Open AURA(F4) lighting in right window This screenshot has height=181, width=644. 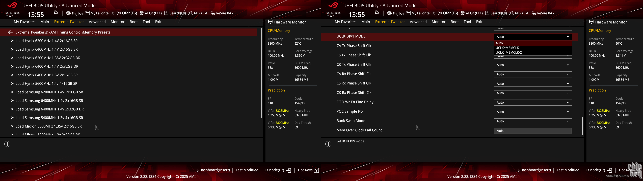pos(519,13)
